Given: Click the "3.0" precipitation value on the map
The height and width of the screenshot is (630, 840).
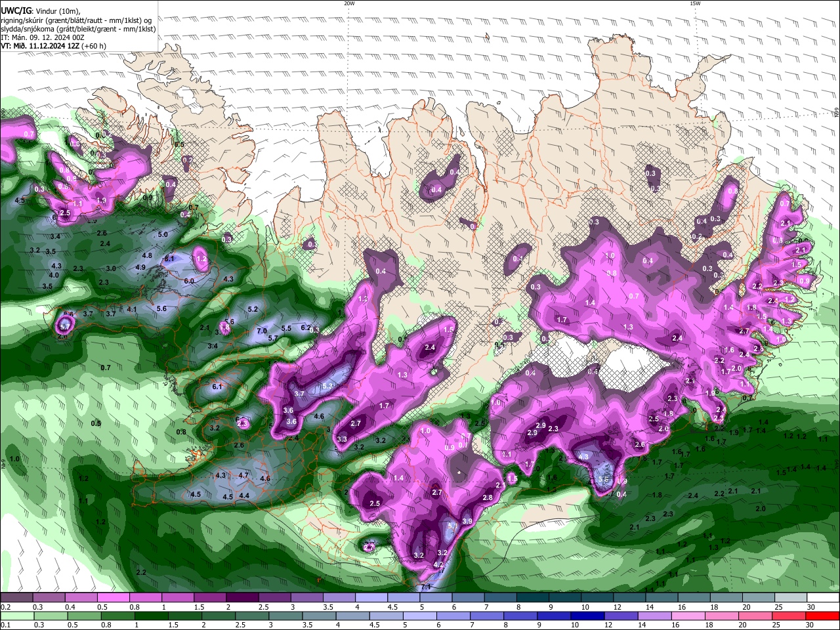Looking at the screenshot, I should pyautogui.click(x=111, y=268).
